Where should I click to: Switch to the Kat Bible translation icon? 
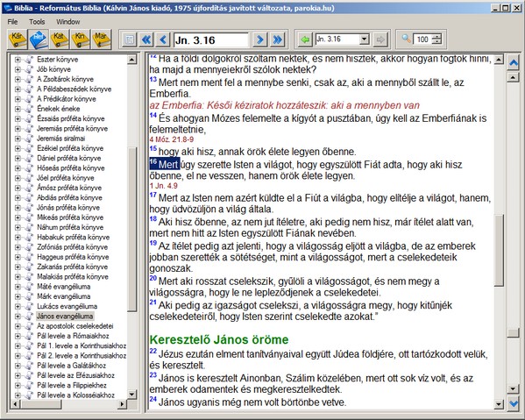pos(59,39)
